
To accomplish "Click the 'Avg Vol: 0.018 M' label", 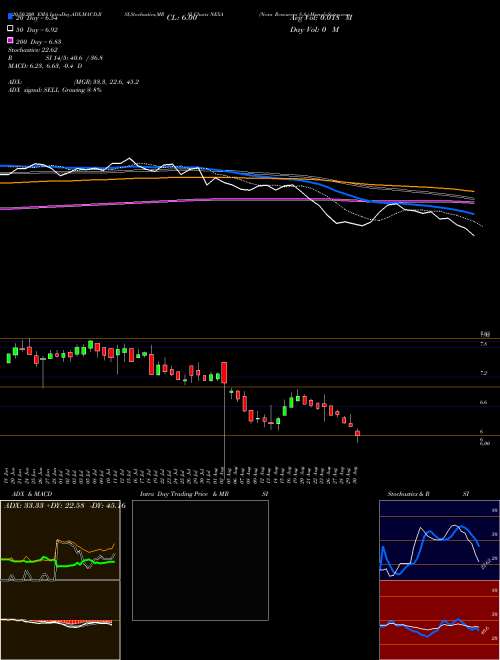I will pos(321,18).
